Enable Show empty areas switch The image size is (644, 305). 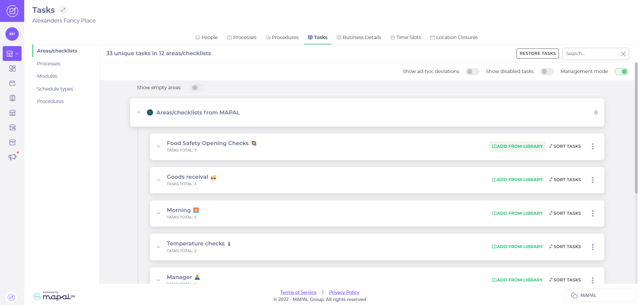tap(198, 88)
